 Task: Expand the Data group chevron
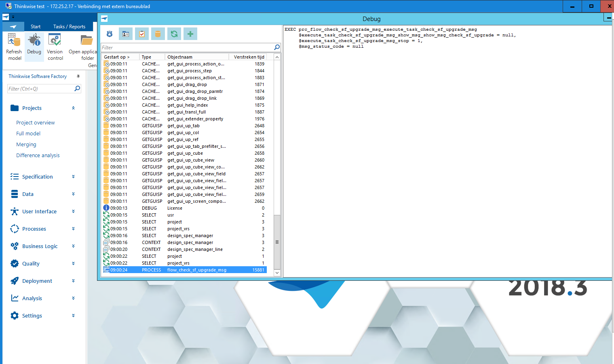pyautogui.click(x=73, y=194)
